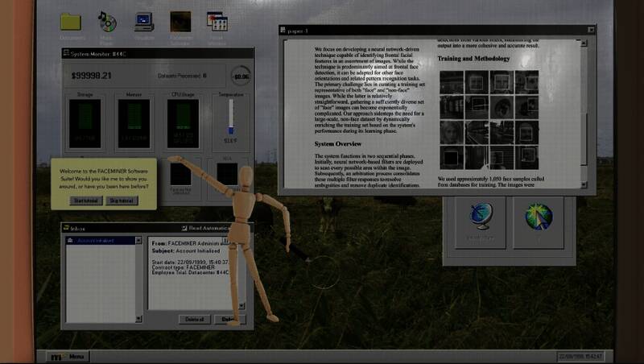
Task: Launch the computer monitor desktop icon
Action: coord(144,22)
